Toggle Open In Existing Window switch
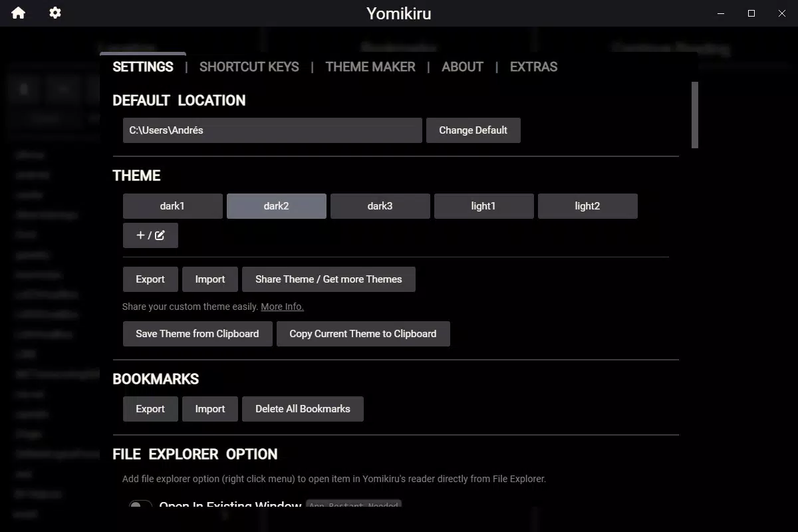798x532 pixels. [x=140, y=505]
